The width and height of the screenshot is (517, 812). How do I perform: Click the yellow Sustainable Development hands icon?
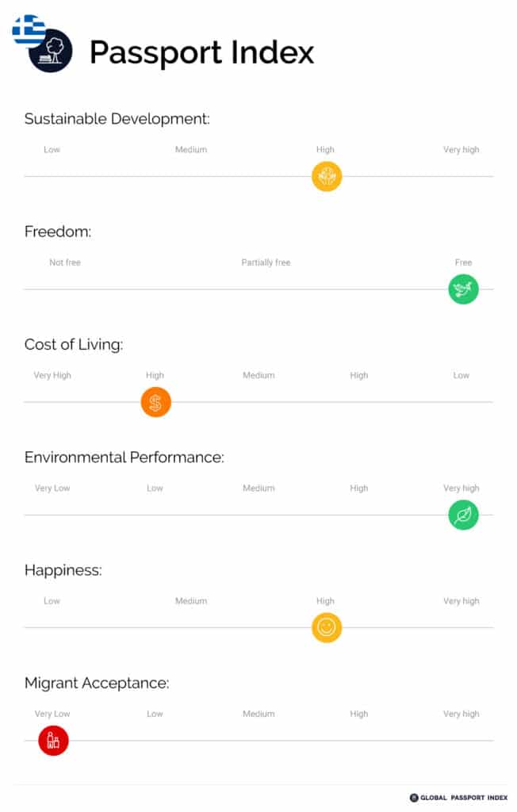[x=327, y=177]
